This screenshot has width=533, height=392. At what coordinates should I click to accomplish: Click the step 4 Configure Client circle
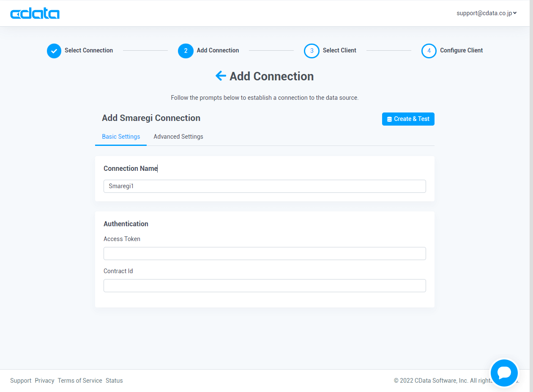tap(429, 51)
